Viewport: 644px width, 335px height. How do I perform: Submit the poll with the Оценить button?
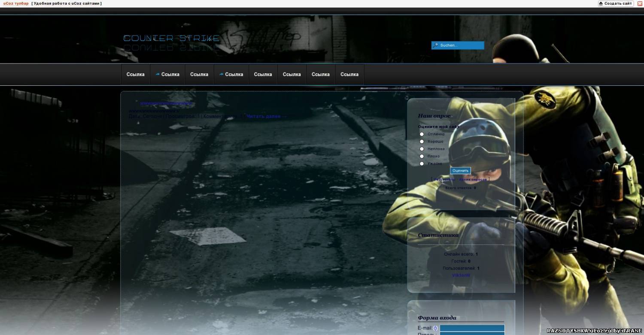click(460, 171)
